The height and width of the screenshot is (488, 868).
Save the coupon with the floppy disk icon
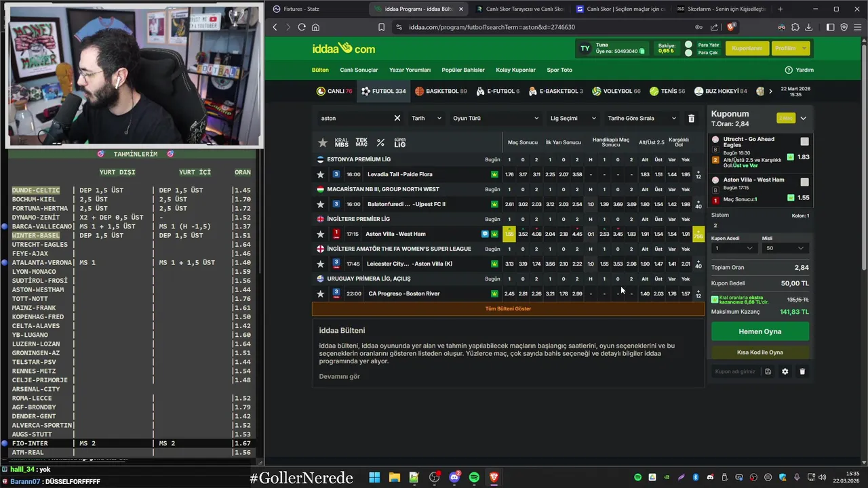point(768,371)
